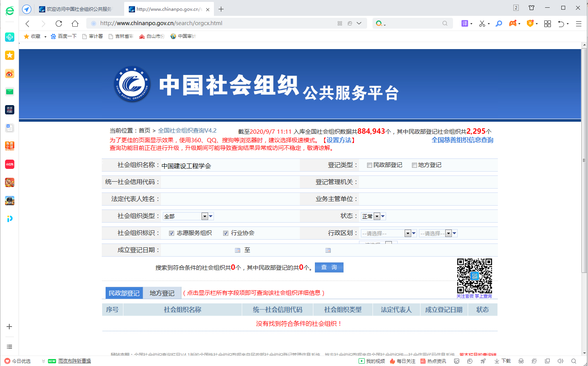Viewport: 588px width, 366px height.
Task: Click the translate icon in toolbar
Action: click(x=465, y=24)
